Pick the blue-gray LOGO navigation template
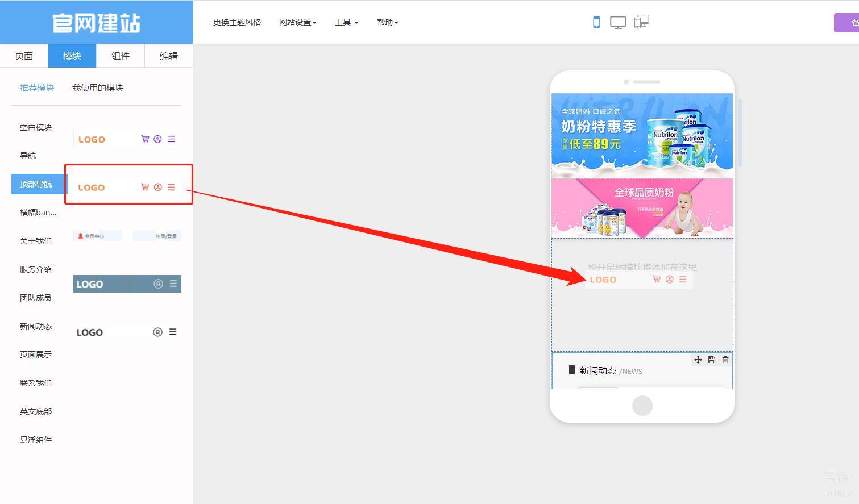 point(127,284)
